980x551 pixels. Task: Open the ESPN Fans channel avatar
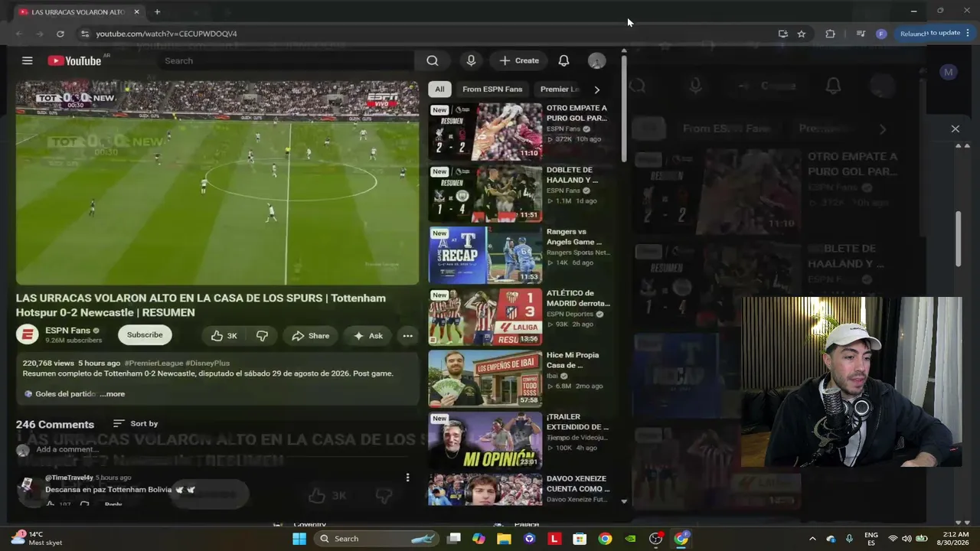(x=28, y=334)
